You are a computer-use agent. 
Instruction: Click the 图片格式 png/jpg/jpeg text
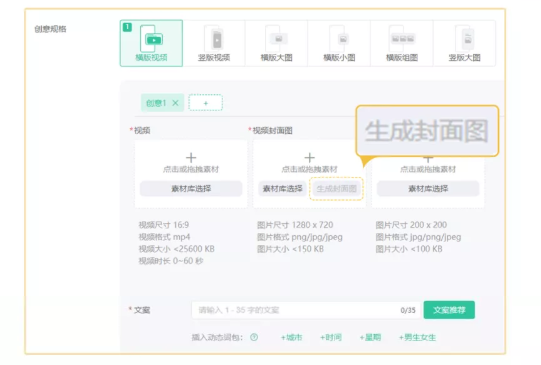(299, 237)
